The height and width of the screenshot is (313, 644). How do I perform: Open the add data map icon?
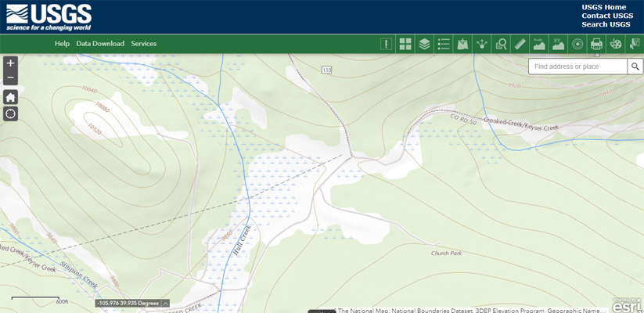[x=462, y=44]
